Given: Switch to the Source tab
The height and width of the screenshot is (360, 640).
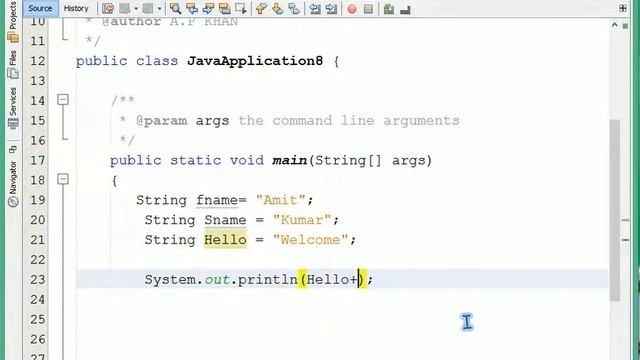Looking at the screenshot, I should [40, 8].
